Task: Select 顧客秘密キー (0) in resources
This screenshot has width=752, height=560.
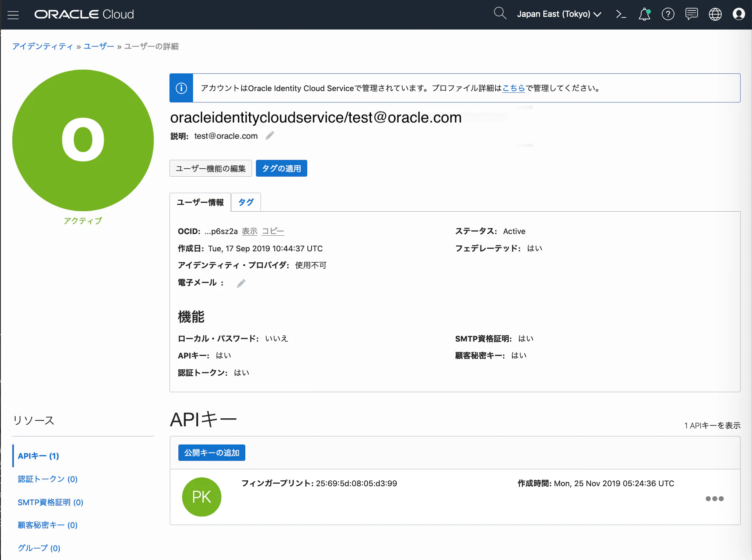Action: tap(48, 525)
